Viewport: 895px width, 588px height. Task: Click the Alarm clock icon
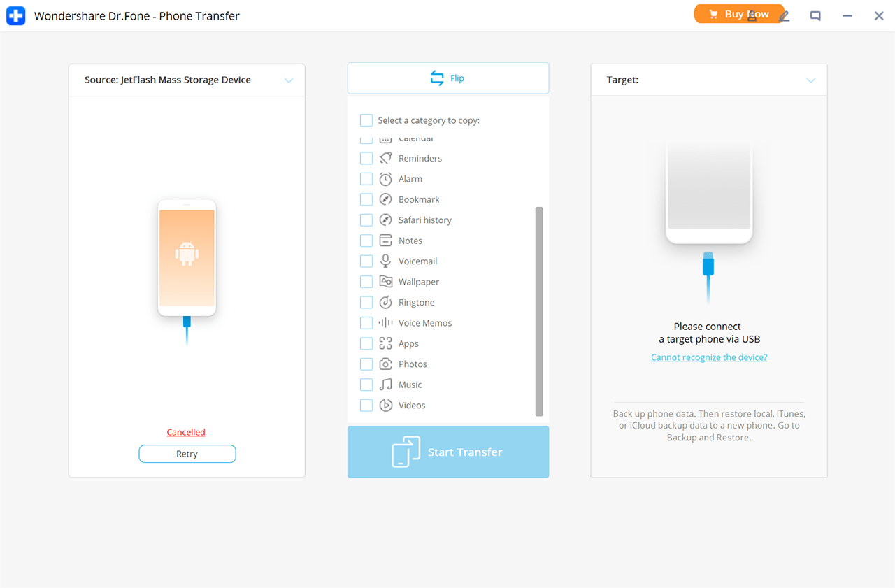pos(385,179)
